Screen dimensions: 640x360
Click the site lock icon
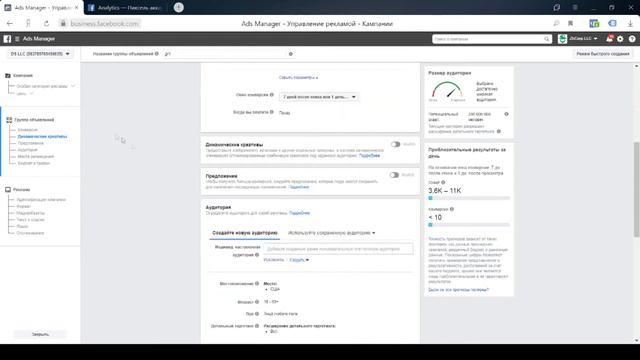tap(63, 24)
